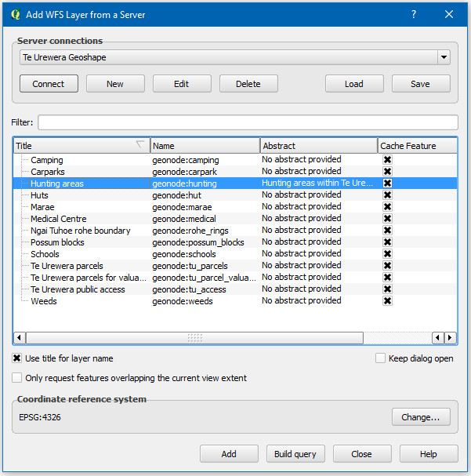The image size is (471, 476).
Task: Click the Edit connection button
Action: click(182, 84)
